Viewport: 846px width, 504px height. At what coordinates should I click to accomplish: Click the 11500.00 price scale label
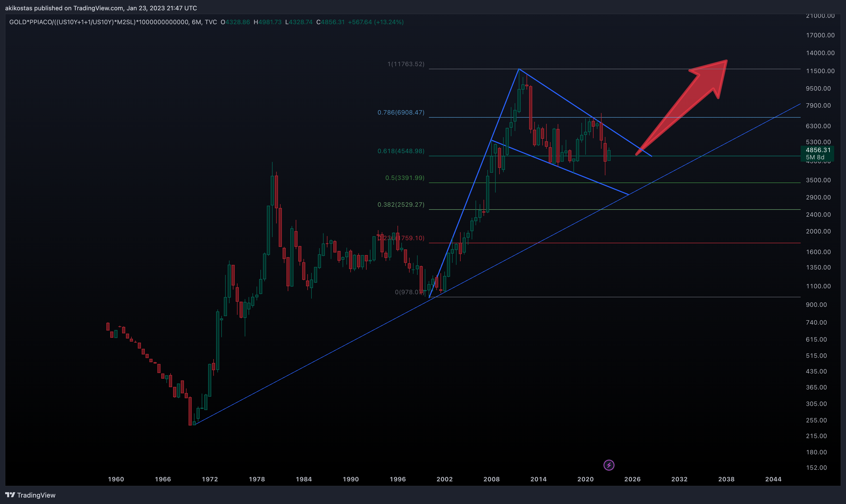(x=820, y=71)
